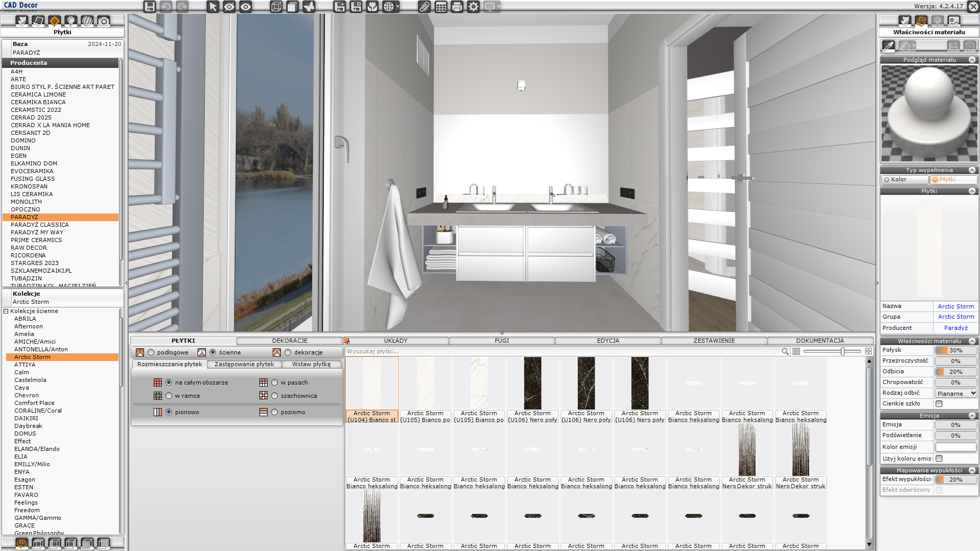Open the settings gear icon in the toolbar
The height and width of the screenshot is (551, 980).
pos(473,7)
